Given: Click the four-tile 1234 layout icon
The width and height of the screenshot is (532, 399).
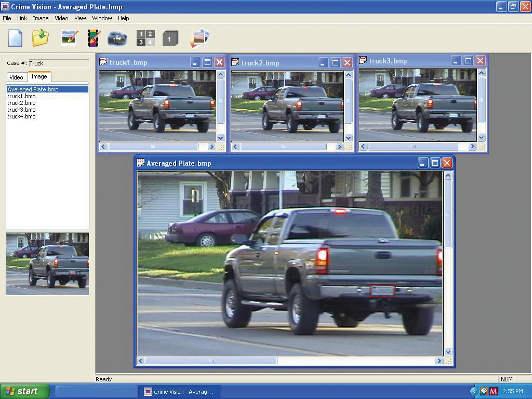Looking at the screenshot, I should pyautogui.click(x=145, y=38).
